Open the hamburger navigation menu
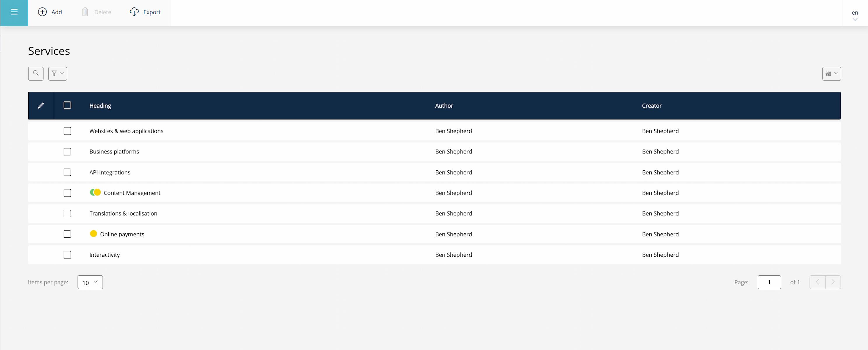The height and width of the screenshot is (350, 868). tap(14, 13)
